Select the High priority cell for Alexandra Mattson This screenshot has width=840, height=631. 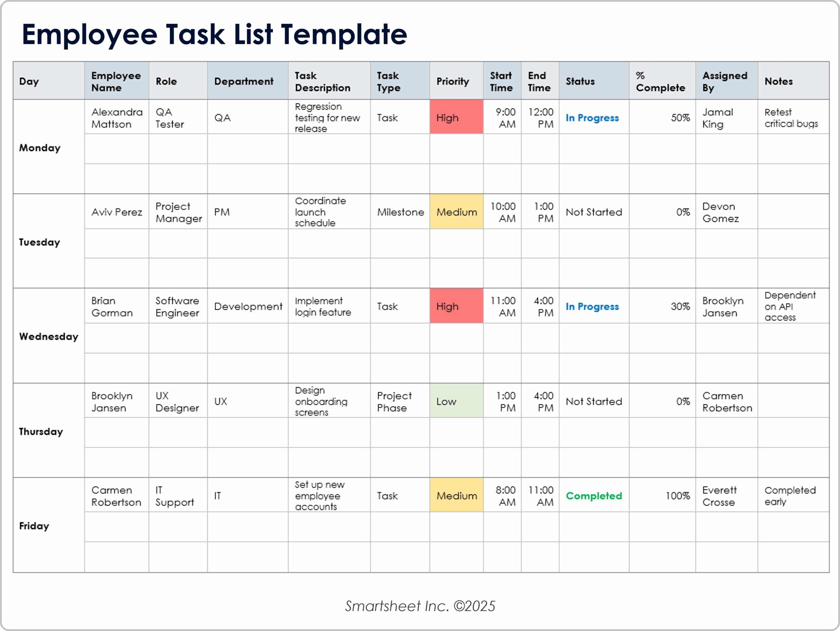tap(456, 117)
